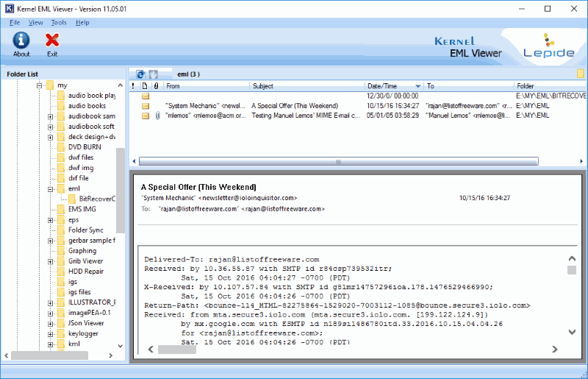Select the 'HDD Repair' folder
Screen dimensions: 588x379
[x=86, y=272]
